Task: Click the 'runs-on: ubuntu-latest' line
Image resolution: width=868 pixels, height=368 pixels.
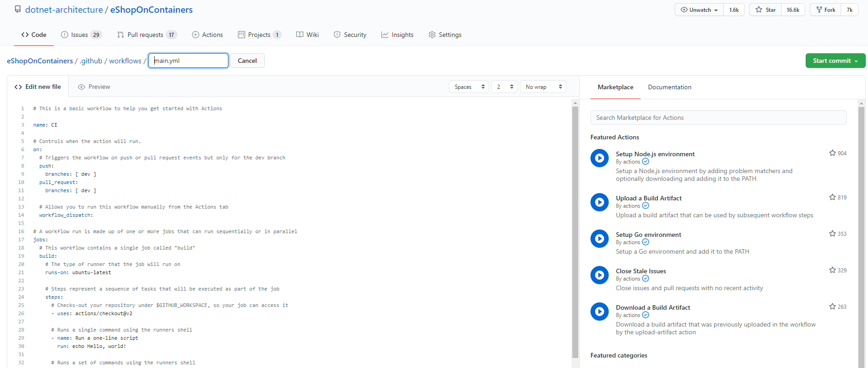Action: 78,272
